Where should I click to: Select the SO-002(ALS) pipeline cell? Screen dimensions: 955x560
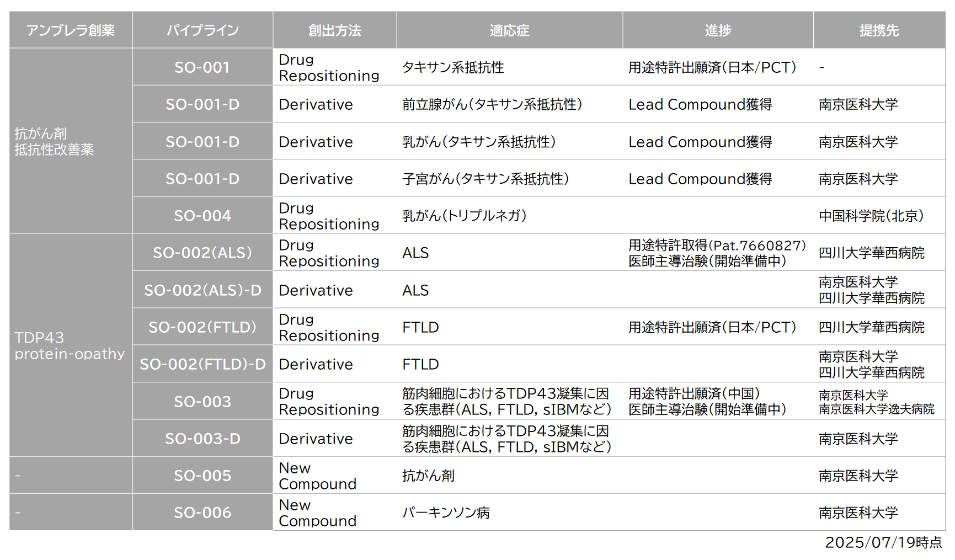[x=202, y=253]
